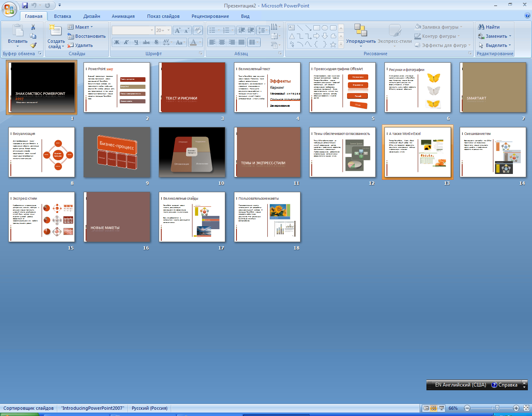Select the five-point star shape
This screenshot has height=416, width=532.
pyautogui.click(x=333, y=44)
